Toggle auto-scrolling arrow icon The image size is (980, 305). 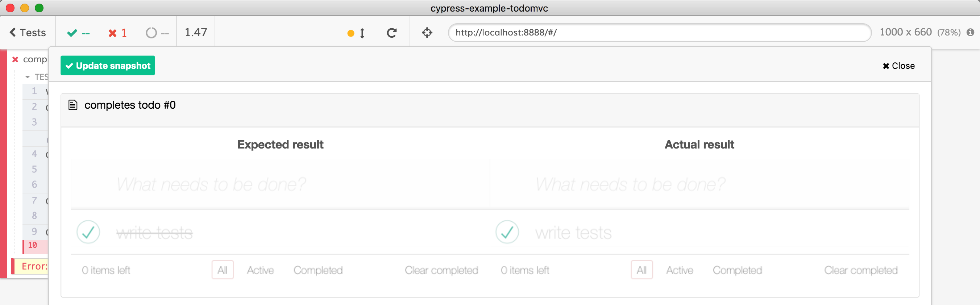click(x=362, y=33)
